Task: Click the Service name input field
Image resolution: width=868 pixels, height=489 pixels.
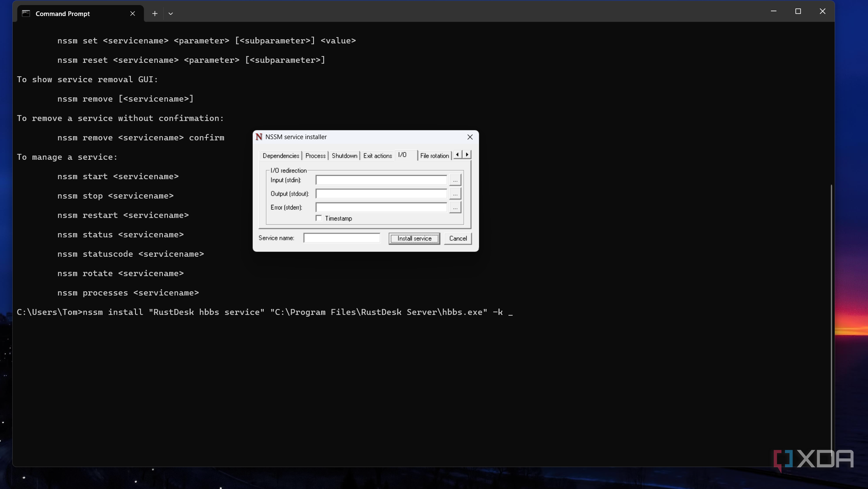Action: click(341, 239)
